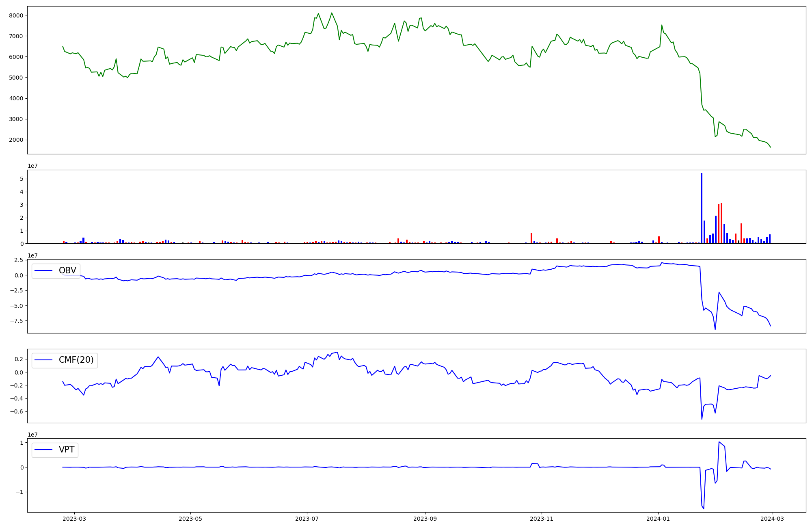812x528 pixels.
Task: Click the lowest dip of the CMF line
Action: point(702,419)
